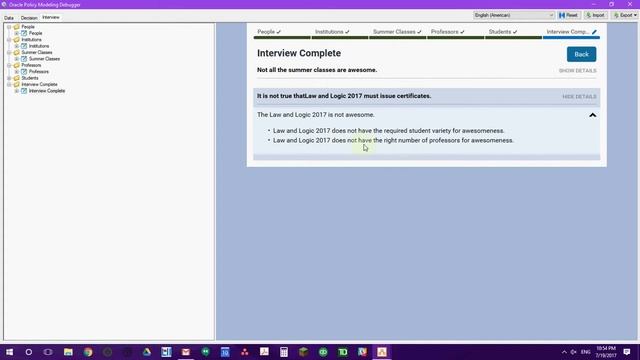Collapse the Interview Complete folder node
640x360 pixels.
(x=9, y=84)
